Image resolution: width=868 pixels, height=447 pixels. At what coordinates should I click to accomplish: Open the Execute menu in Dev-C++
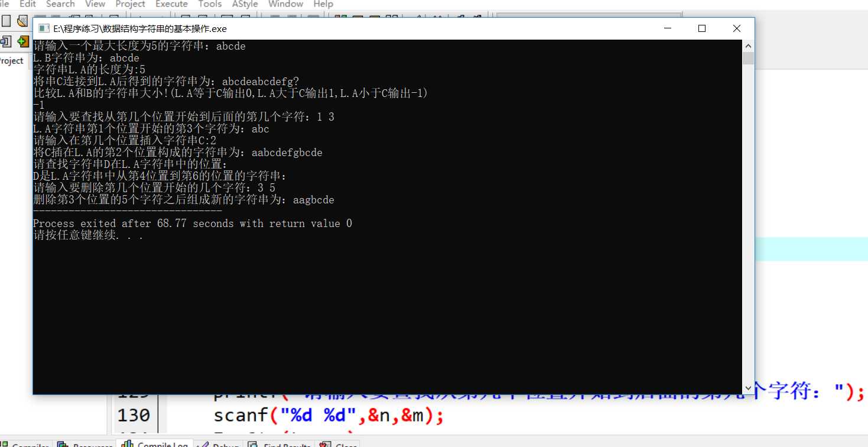172,4
